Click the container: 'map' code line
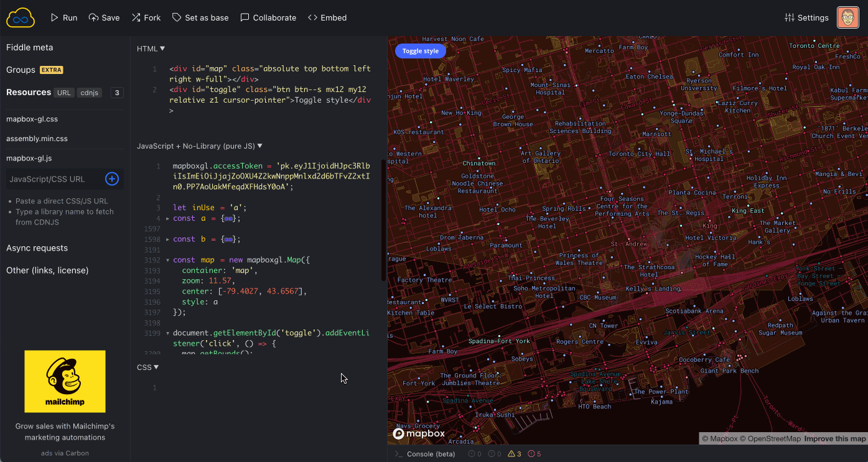The width and height of the screenshot is (868, 462). [219, 270]
